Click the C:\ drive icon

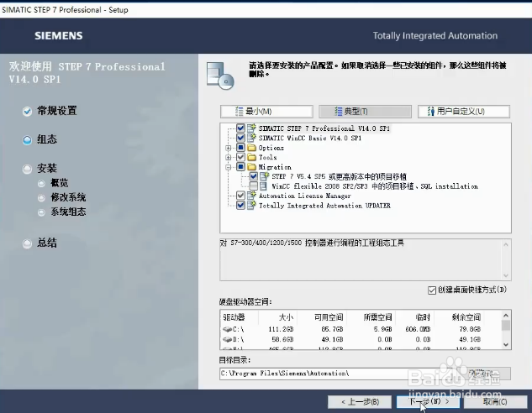[x=227, y=329]
